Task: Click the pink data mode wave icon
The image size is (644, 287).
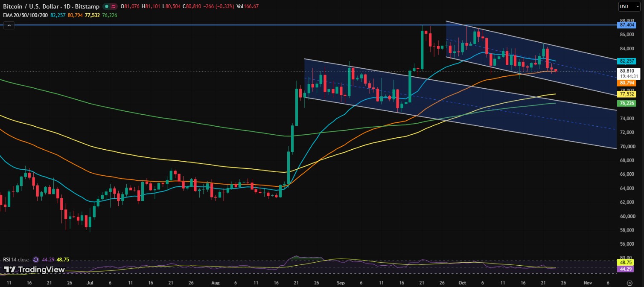Action: [113, 6]
